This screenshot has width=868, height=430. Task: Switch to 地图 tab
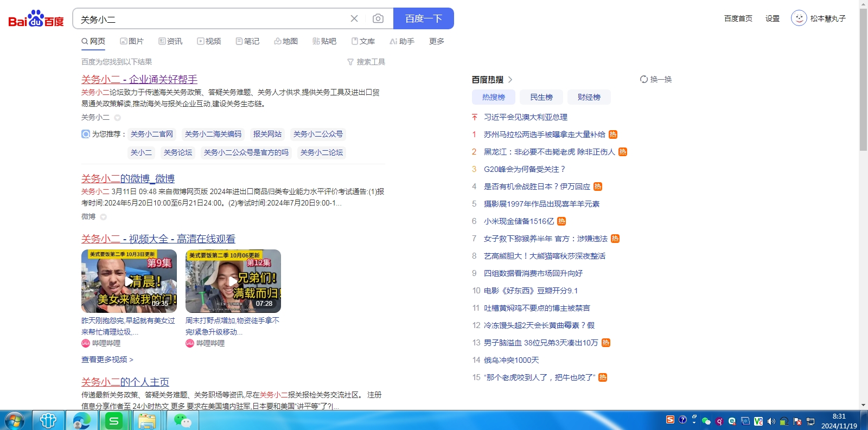coord(286,41)
